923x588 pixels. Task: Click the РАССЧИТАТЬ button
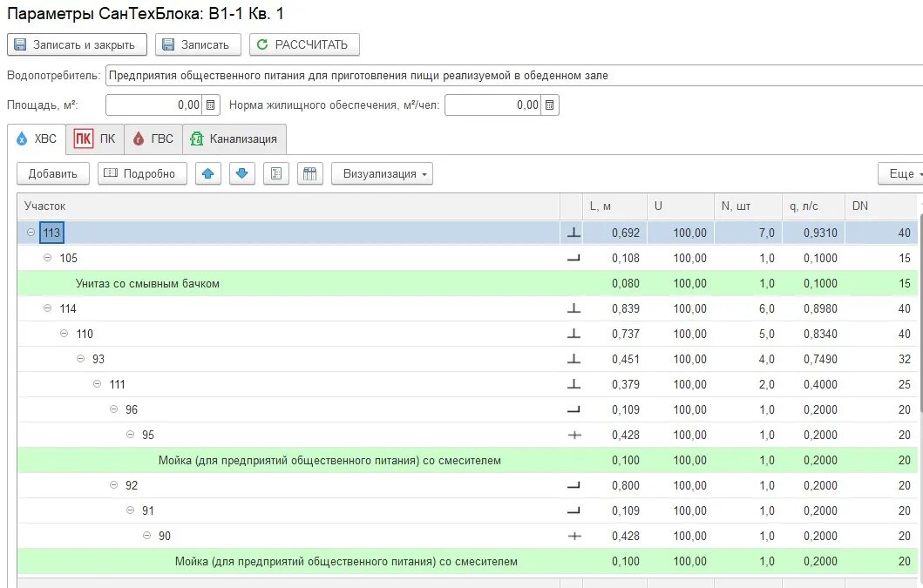[x=304, y=44]
